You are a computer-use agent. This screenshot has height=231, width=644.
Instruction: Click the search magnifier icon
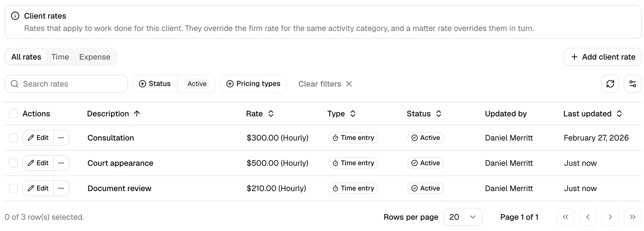(15, 84)
